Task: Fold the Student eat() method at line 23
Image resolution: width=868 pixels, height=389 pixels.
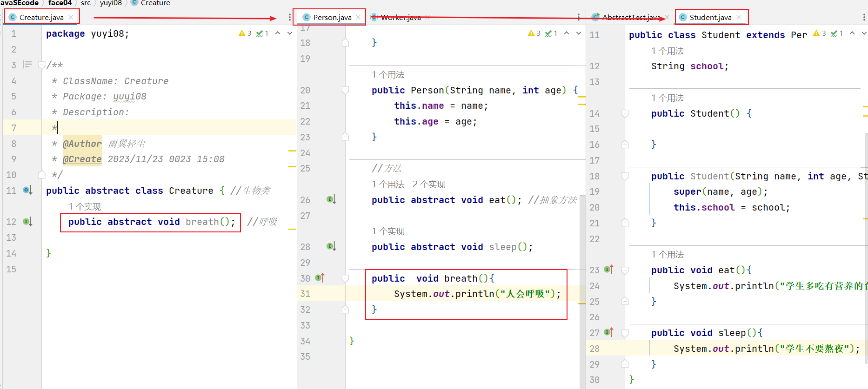Action: pos(625,270)
